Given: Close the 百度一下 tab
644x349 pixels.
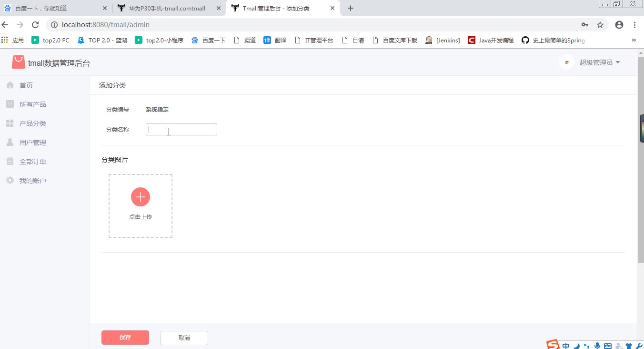Looking at the screenshot, I should (x=105, y=8).
